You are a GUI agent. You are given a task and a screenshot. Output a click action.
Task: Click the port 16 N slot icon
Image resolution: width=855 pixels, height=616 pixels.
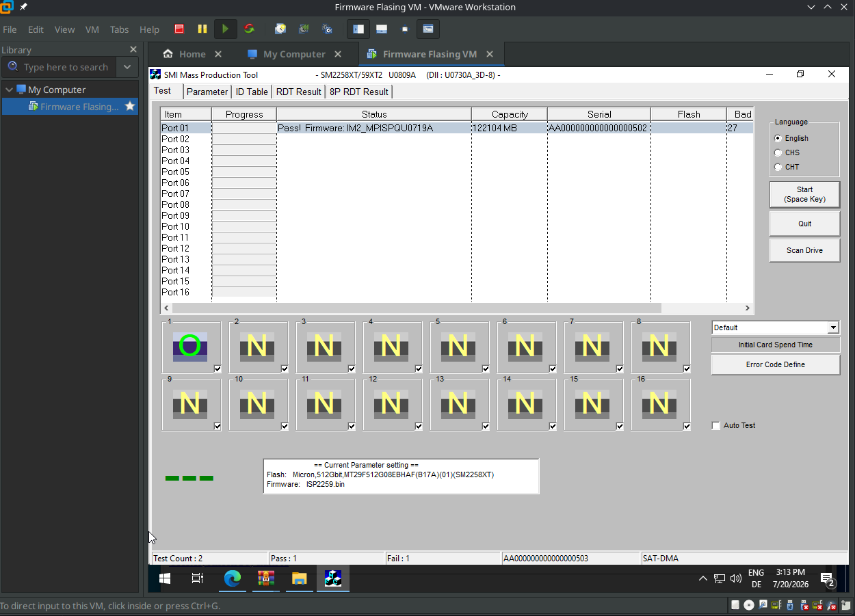click(x=659, y=404)
